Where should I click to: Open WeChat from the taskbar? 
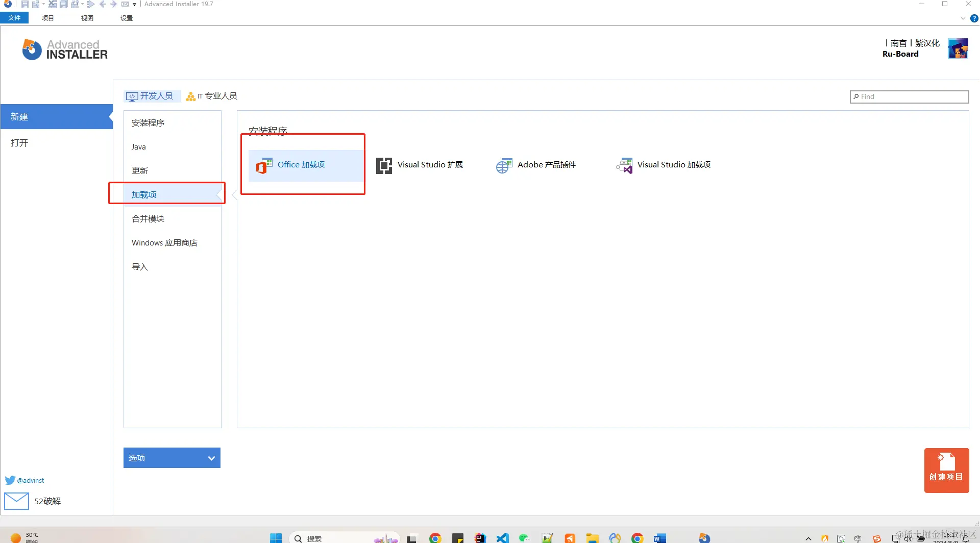coord(524,538)
